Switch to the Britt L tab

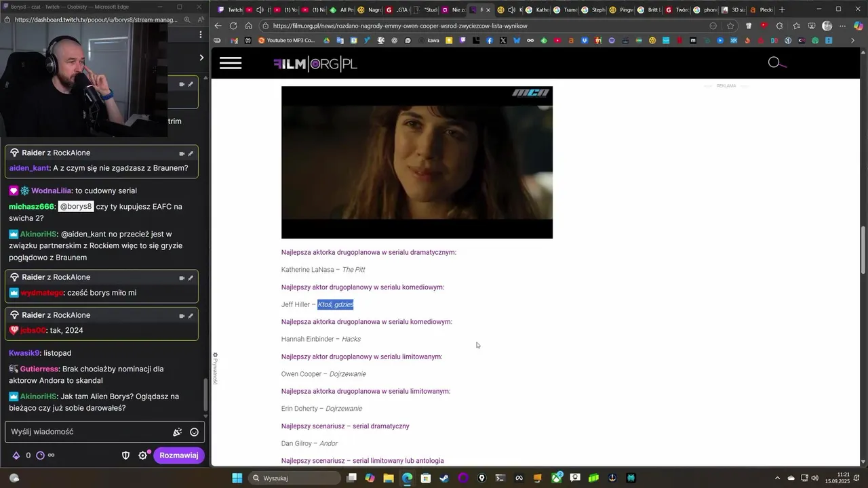click(649, 10)
